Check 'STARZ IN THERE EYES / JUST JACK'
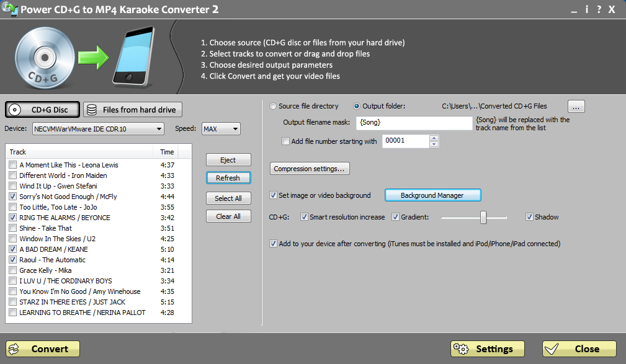This screenshot has width=626, height=364. point(13,302)
